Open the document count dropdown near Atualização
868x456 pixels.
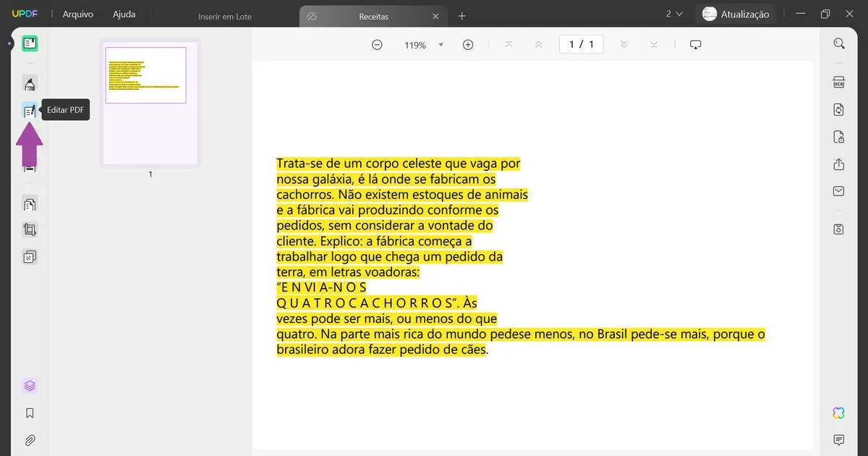coord(673,13)
